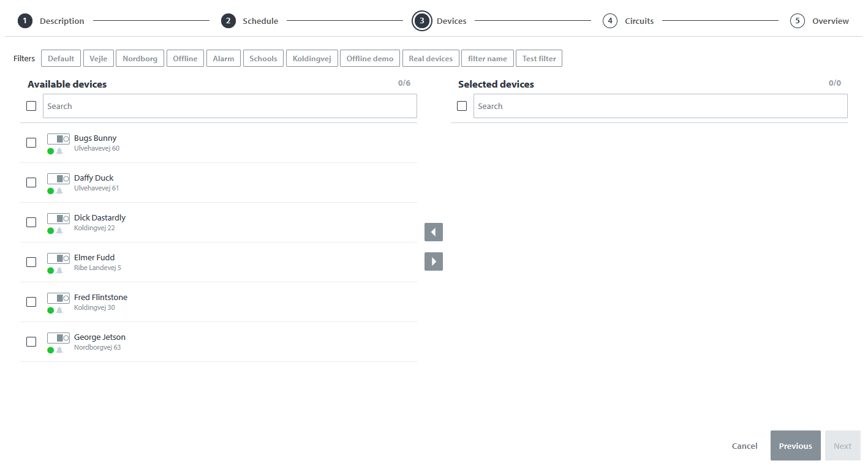Check the checkbox beside George Jetson

pos(31,341)
